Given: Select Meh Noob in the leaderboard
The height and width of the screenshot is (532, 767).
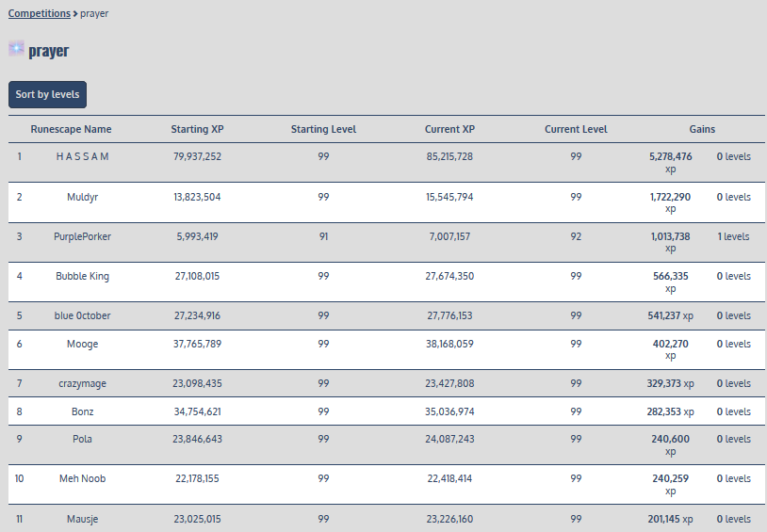Looking at the screenshot, I should click(83, 478).
